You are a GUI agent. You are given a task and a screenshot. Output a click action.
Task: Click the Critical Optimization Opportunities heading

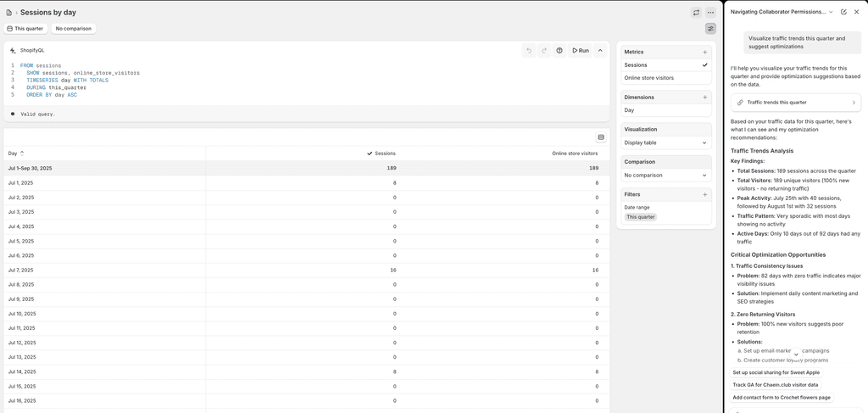[x=778, y=254]
